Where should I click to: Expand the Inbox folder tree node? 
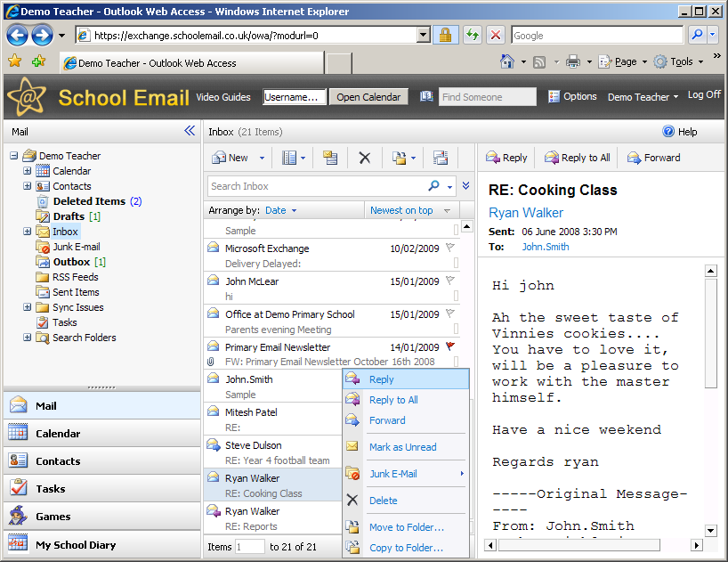point(28,231)
